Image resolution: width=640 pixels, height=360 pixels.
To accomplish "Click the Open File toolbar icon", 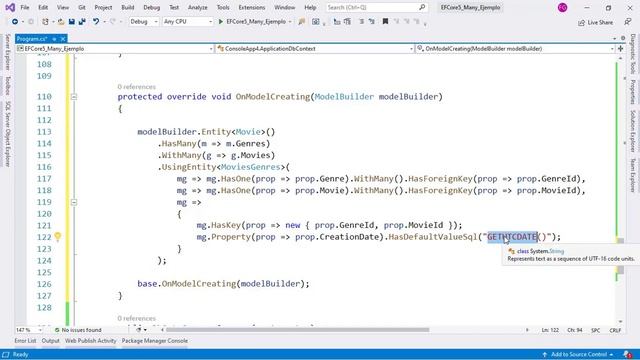I will 61,22.
